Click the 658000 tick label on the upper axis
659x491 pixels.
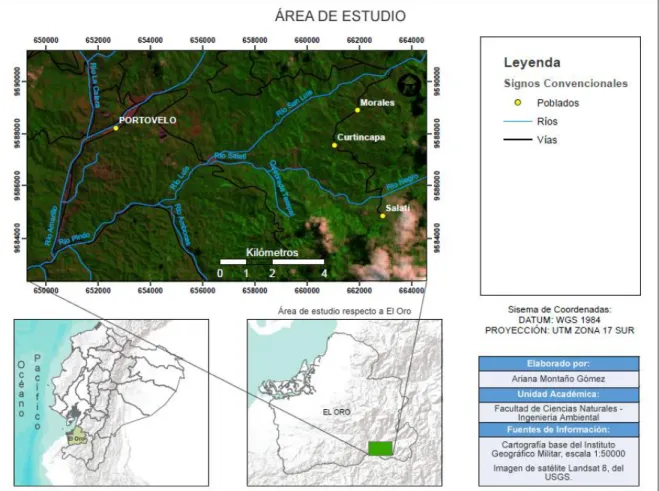(255, 40)
